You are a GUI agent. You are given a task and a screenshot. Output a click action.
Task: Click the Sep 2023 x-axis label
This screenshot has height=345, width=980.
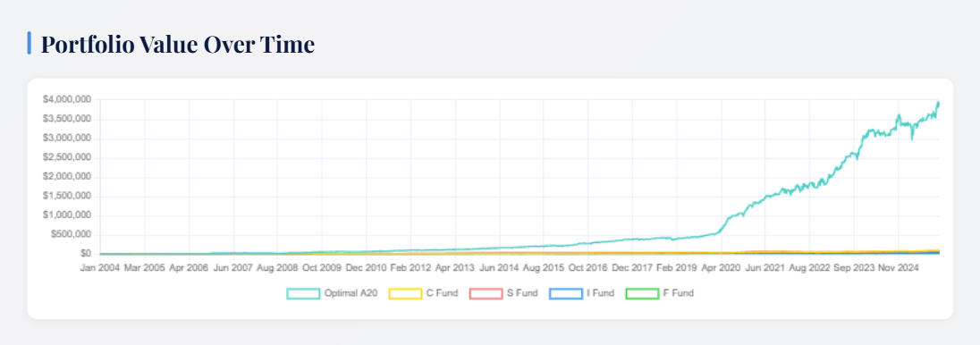[855, 267]
